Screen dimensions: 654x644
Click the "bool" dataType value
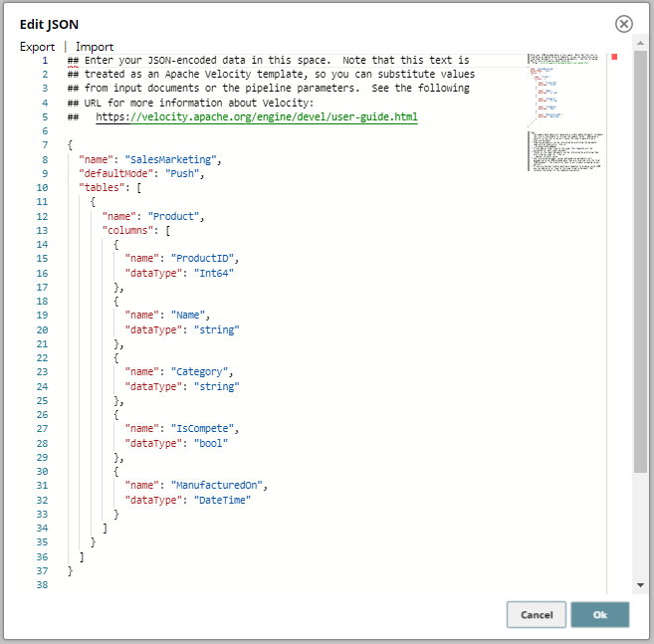(211, 443)
